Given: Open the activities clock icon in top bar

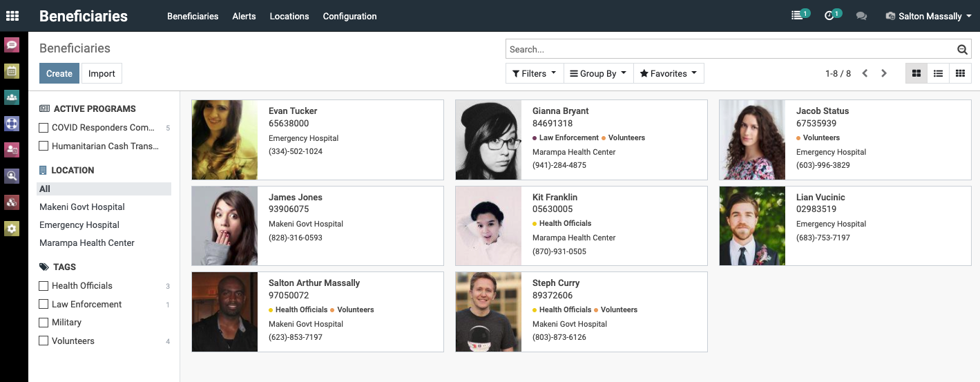Looking at the screenshot, I should click(832, 16).
